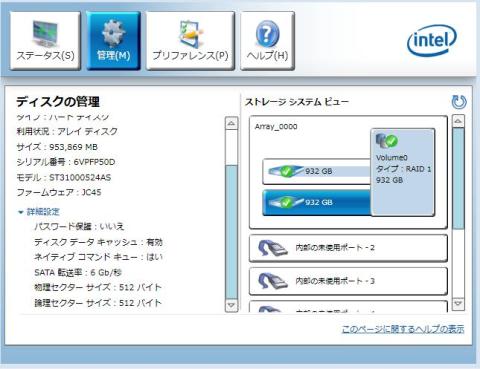Select unused internal port 3 icon
The height and width of the screenshot is (369, 480).
tap(273, 281)
